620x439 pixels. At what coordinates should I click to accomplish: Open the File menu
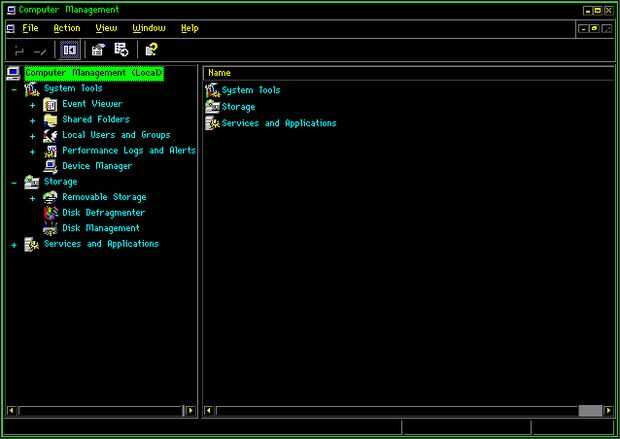(x=30, y=28)
